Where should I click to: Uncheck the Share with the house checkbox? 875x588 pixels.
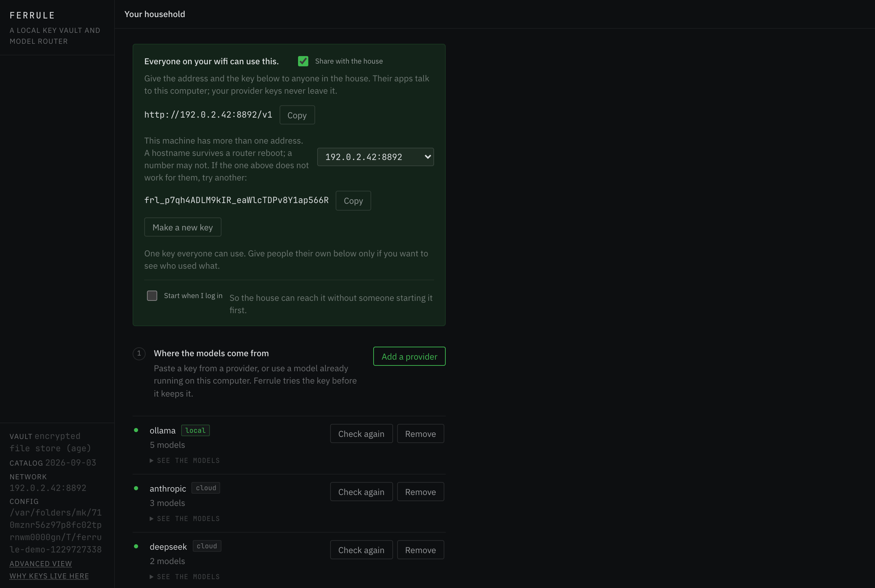[303, 61]
